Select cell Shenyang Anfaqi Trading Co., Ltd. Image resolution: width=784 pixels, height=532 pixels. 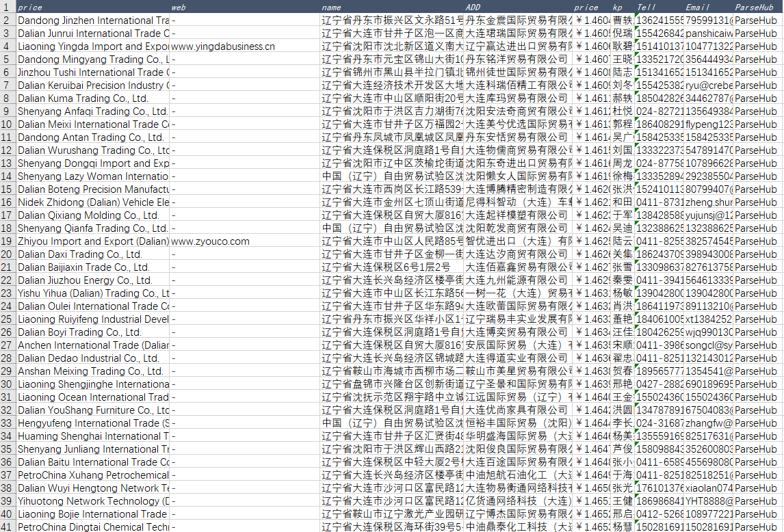click(x=93, y=111)
